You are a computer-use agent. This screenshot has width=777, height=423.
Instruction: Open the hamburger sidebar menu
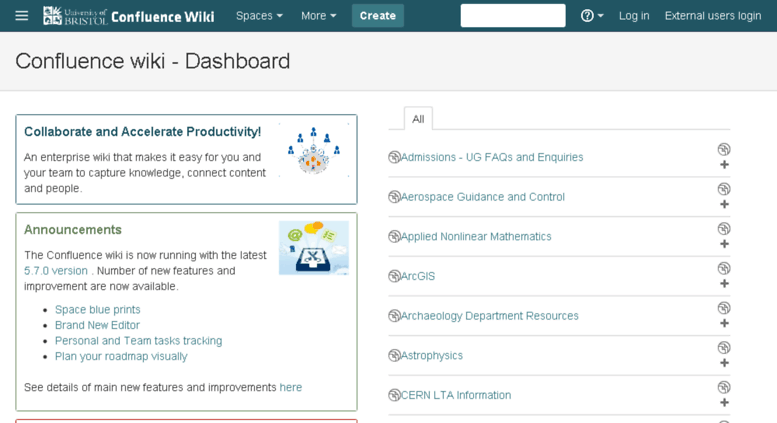[21, 16]
